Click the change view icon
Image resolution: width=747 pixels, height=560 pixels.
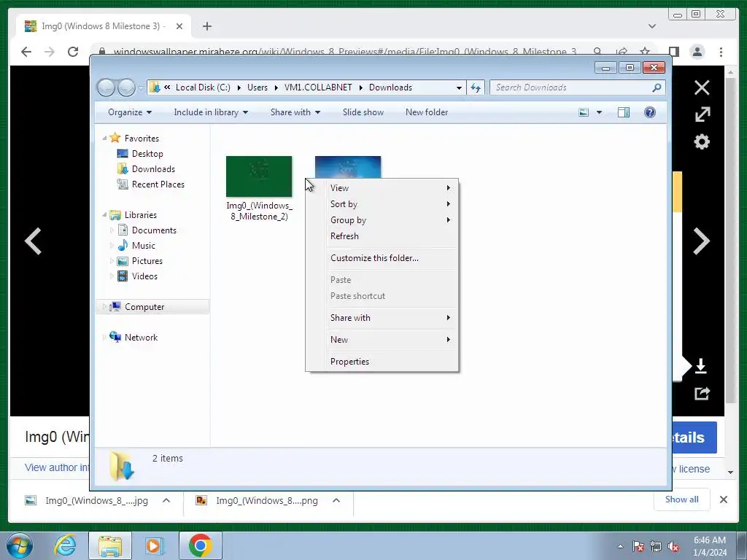coord(584,112)
